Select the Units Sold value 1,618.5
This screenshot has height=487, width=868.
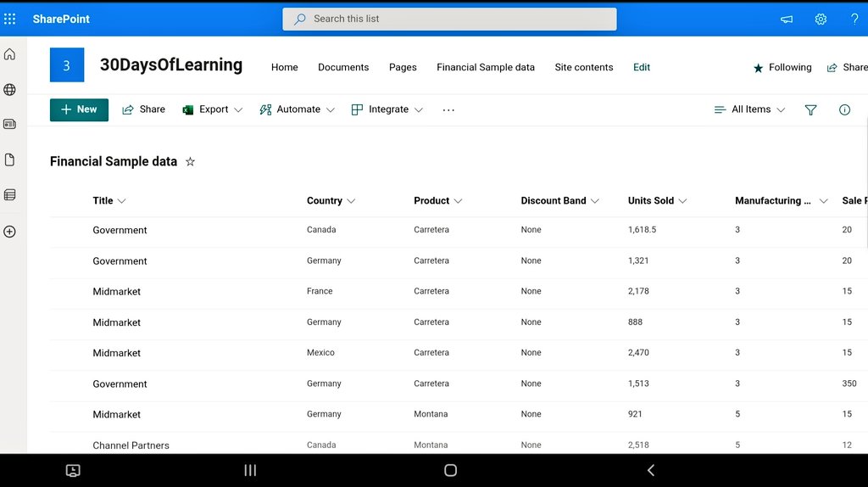[x=642, y=230]
